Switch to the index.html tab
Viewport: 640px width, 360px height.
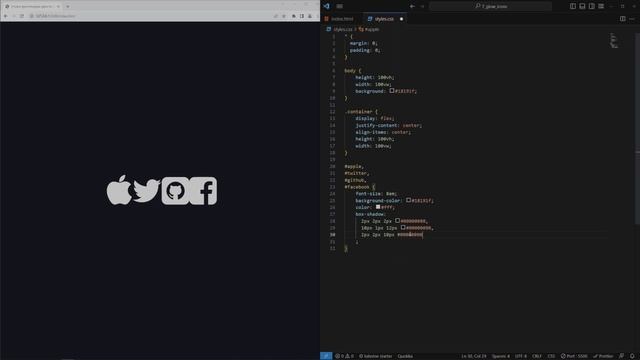pyautogui.click(x=342, y=19)
